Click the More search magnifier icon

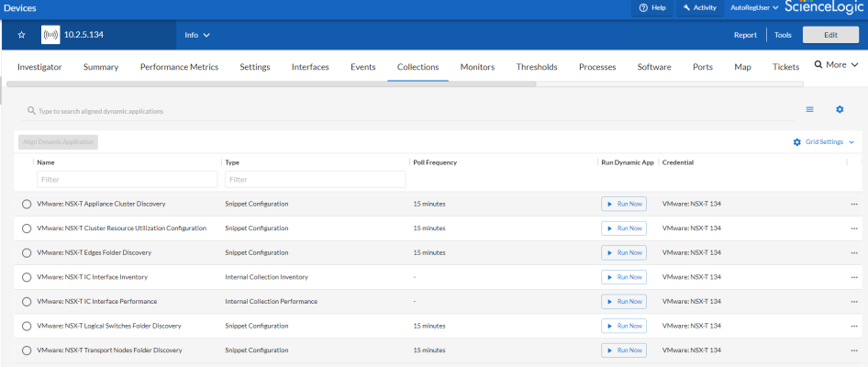pos(818,65)
